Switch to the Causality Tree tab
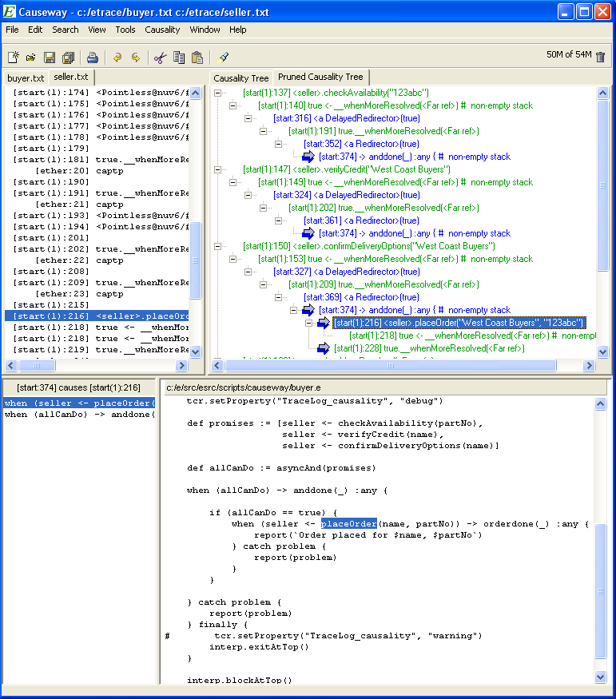 (x=241, y=78)
